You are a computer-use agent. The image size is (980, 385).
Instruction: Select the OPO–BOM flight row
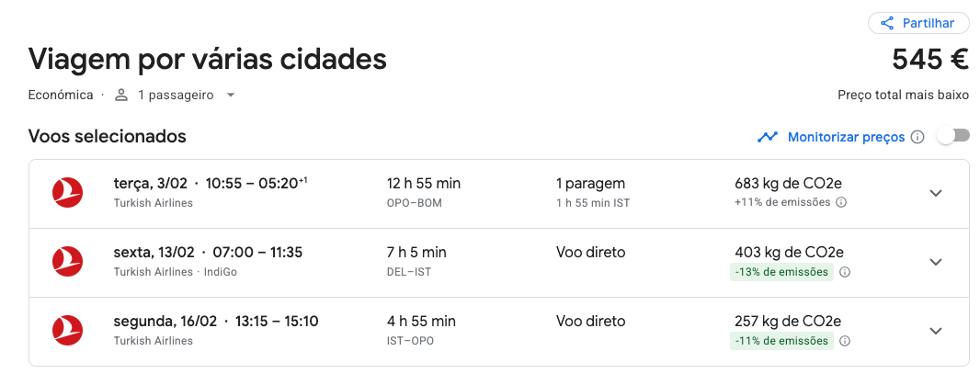click(499, 194)
